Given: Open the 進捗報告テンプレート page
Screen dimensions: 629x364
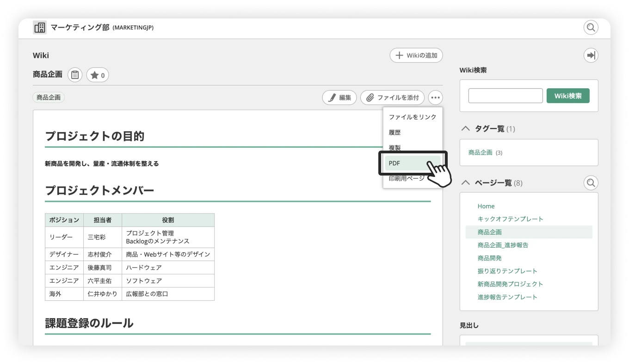Looking at the screenshot, I should coord(507,297).
